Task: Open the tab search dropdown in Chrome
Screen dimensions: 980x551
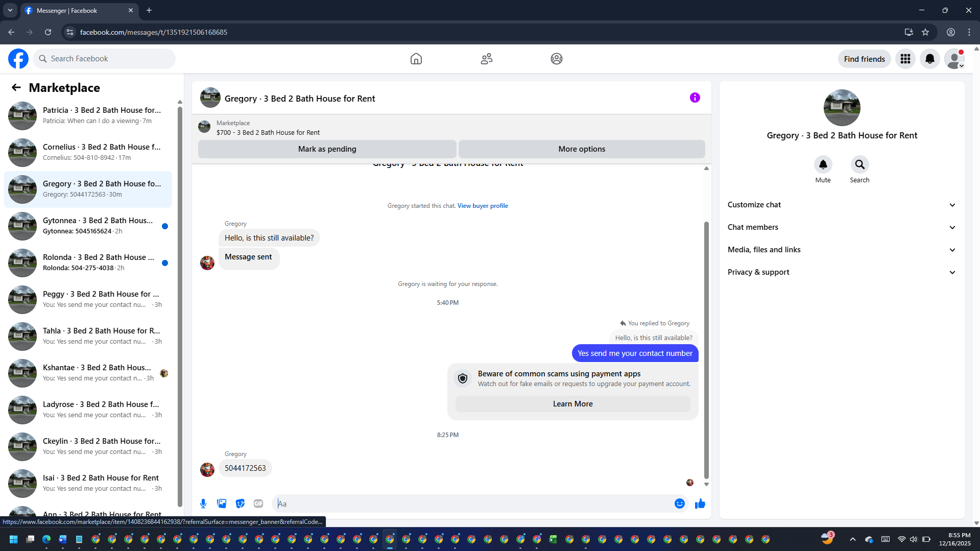Action: click(10, 10)
